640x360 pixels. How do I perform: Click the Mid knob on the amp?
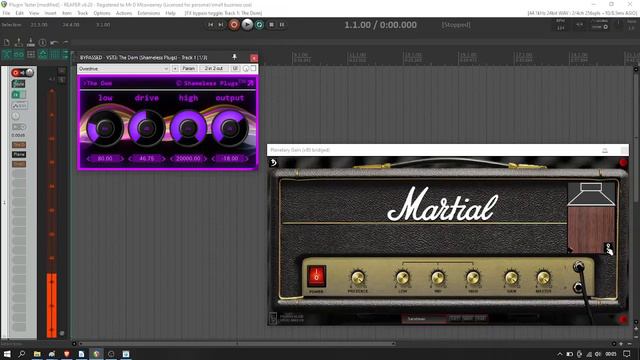[438, 278]
